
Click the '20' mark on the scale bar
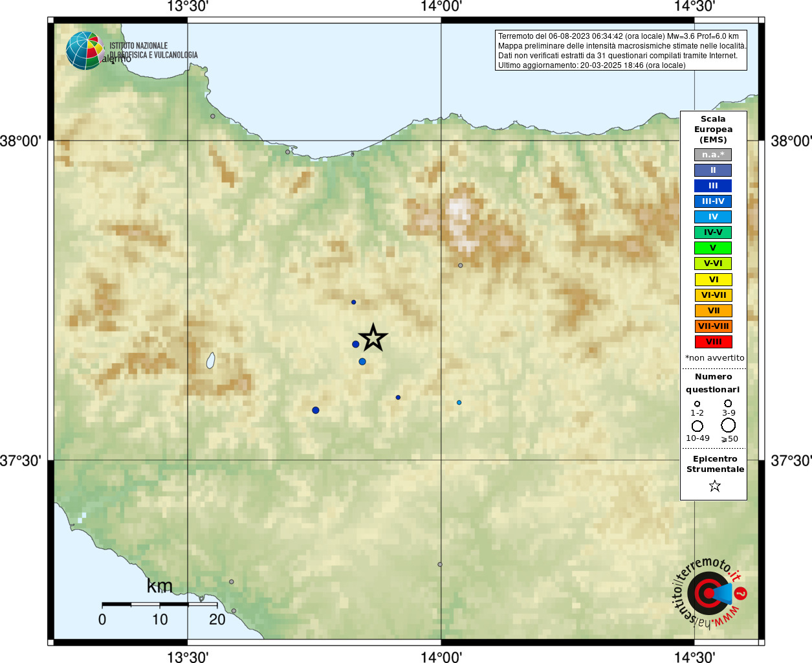click(x=217, y=620)
